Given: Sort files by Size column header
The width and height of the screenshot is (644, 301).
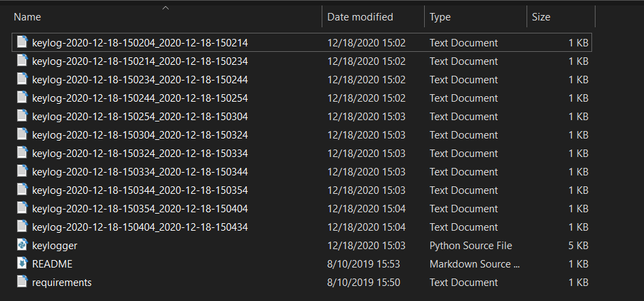Looking at the screenshot, I should point(541,16).
